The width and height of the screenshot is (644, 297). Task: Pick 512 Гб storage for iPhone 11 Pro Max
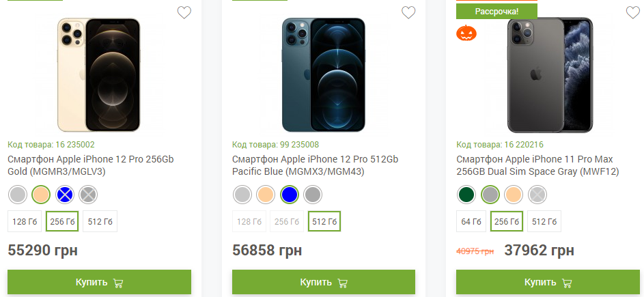[x=544, y=221]
